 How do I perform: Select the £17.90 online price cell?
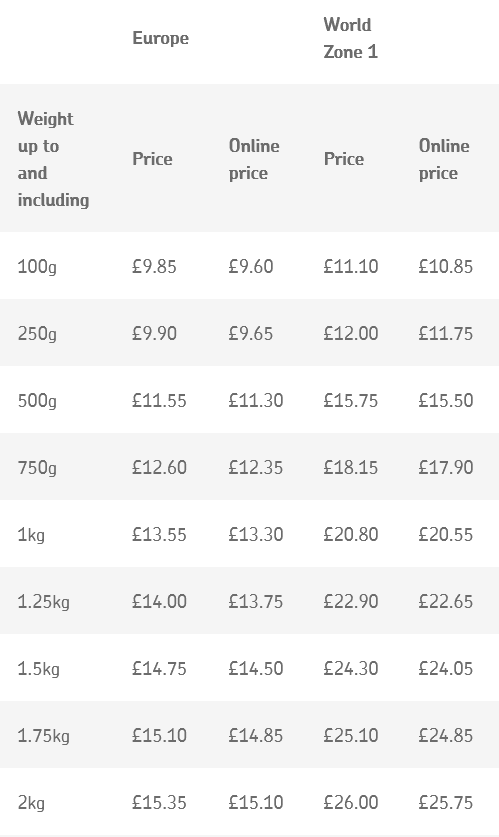446,468
